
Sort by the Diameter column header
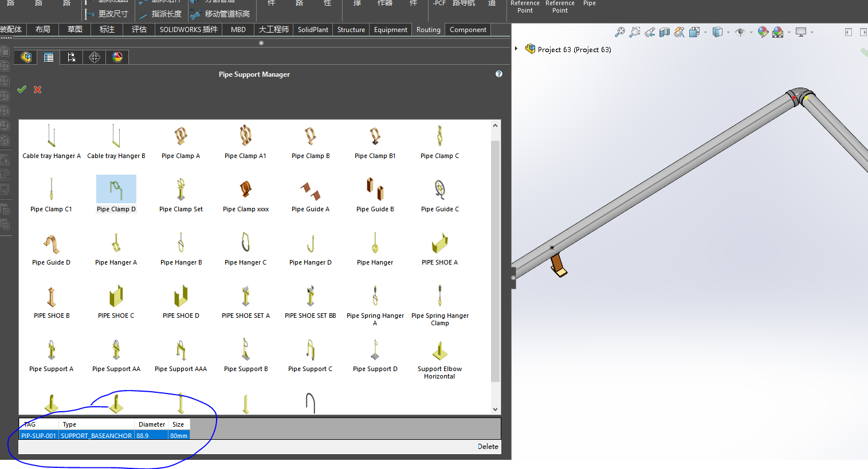point(152,424)
